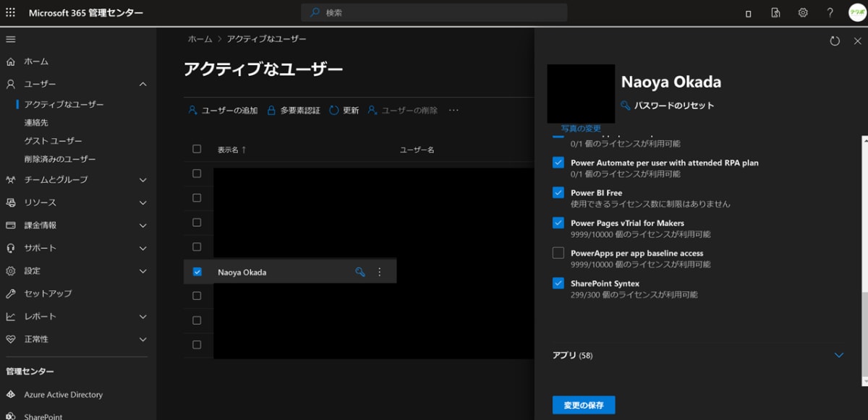Collapse the navigation hamburger menu
868x420 pixels.
coord(11,39)
